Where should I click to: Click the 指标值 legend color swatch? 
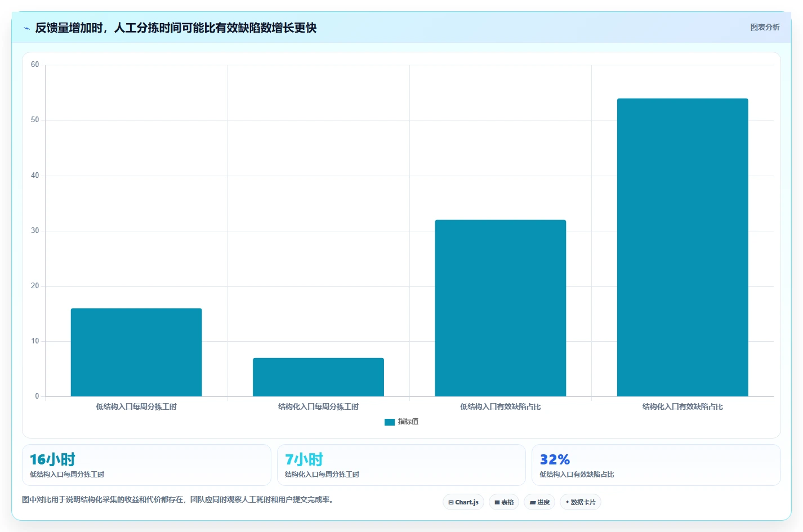click(390, 422)
